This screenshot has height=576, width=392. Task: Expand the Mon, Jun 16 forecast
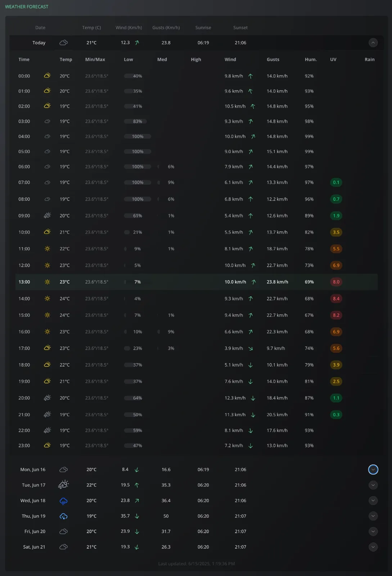[x=373, y=470]
